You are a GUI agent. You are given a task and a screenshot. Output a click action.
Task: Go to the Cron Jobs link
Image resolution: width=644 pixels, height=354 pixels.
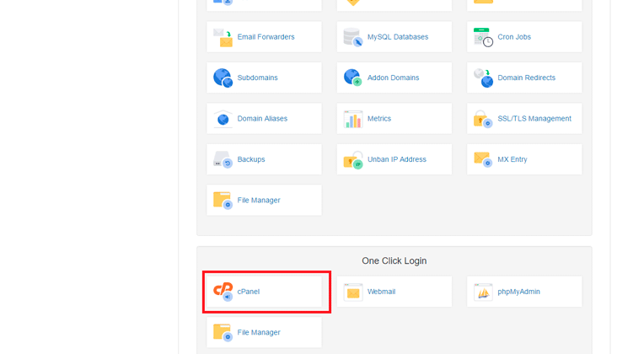coord(514,37)
